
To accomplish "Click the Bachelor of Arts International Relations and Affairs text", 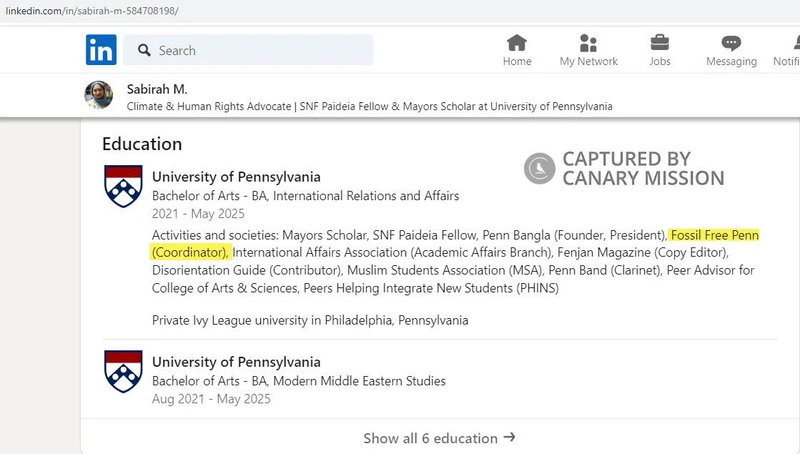I will tap(306, 196).
